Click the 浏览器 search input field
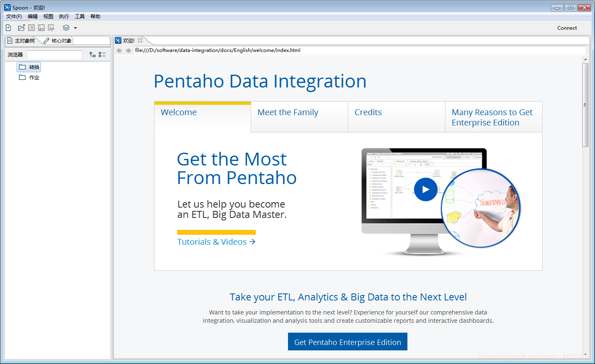This screenshot has height=364, width=595. point(55,55)
